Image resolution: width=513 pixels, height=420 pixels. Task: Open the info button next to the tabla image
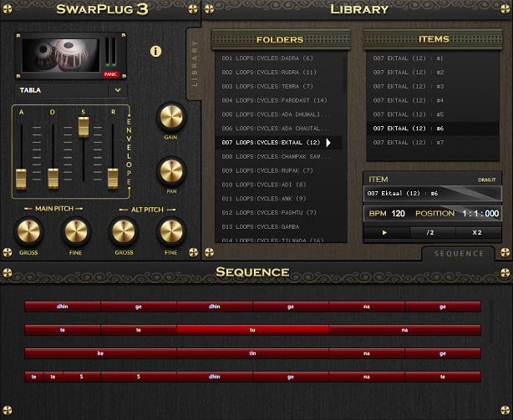pos(155,51)
